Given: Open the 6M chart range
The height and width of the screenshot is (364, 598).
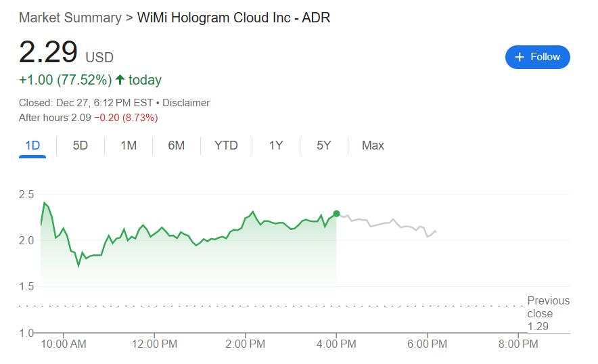Looking at the screenshot, I should pyautogui.click(x=176, y=145).
